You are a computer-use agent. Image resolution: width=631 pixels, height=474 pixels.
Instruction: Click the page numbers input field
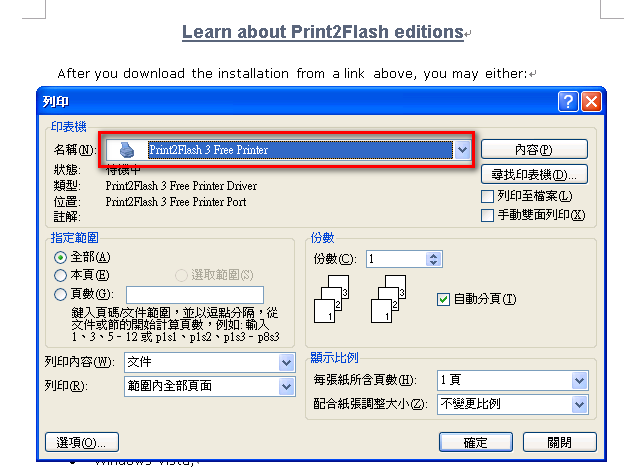pyautogui.click(x=195, y=295)
